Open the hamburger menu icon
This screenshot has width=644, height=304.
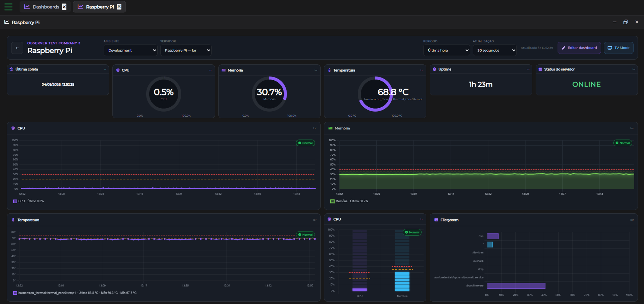point(8,7)
